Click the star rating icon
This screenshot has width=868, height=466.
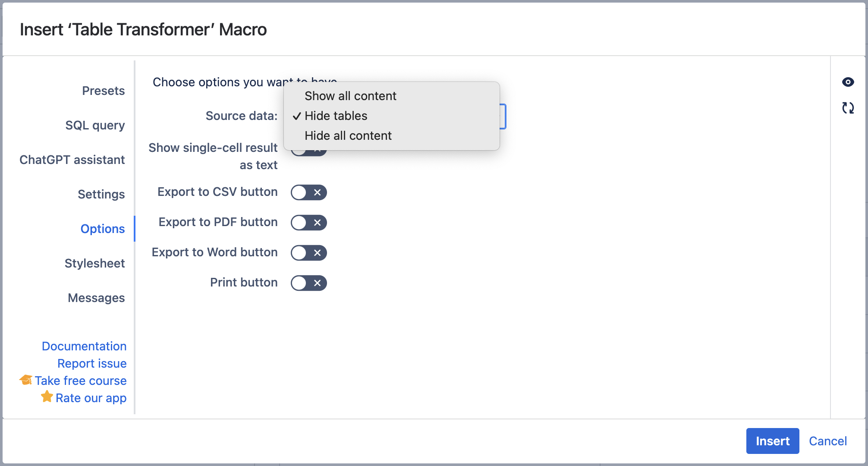(x=47, y=397)
